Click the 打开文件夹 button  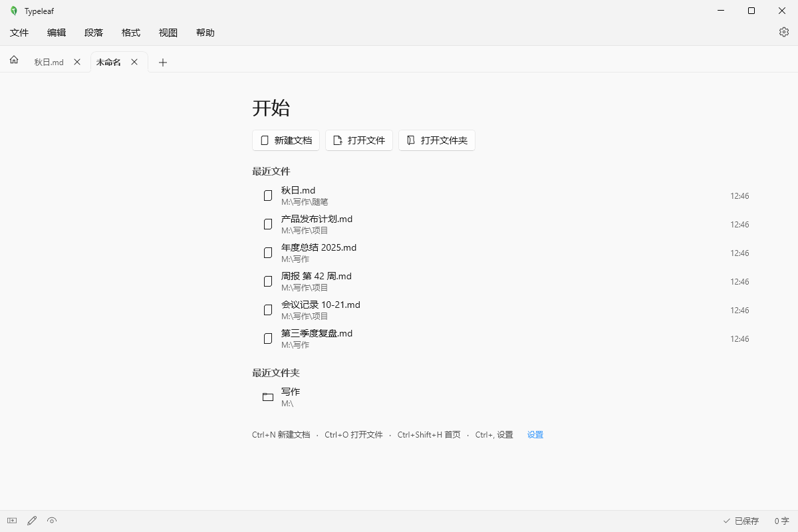(437, 140)
